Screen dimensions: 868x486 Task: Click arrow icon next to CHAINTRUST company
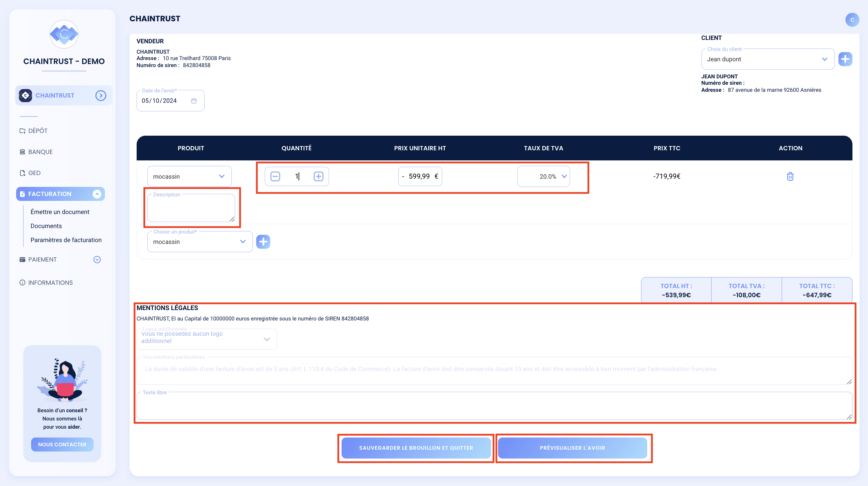coord(100,95)
